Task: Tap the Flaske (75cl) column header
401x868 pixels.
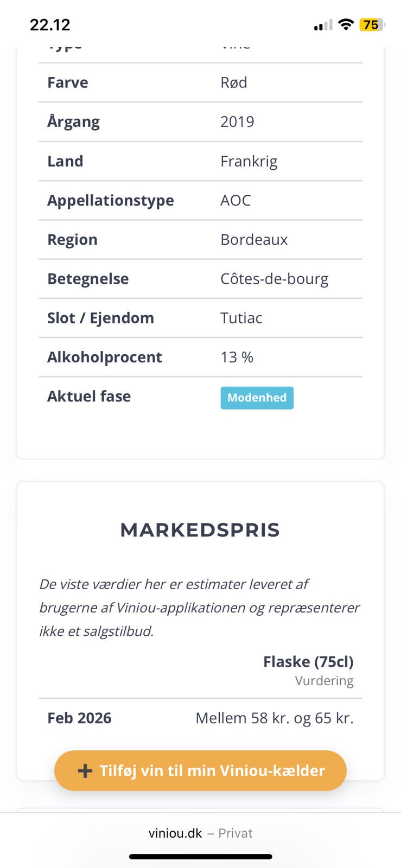Action: (308, 662)
